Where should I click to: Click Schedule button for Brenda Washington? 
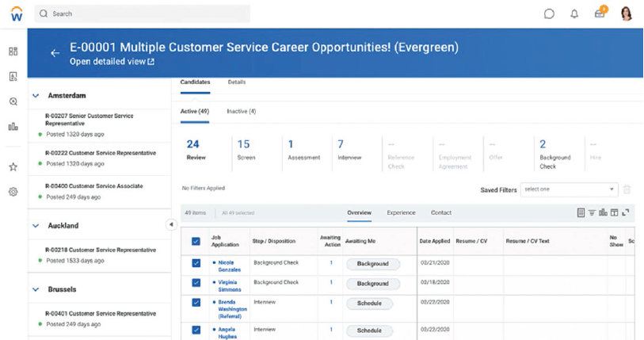369,304
